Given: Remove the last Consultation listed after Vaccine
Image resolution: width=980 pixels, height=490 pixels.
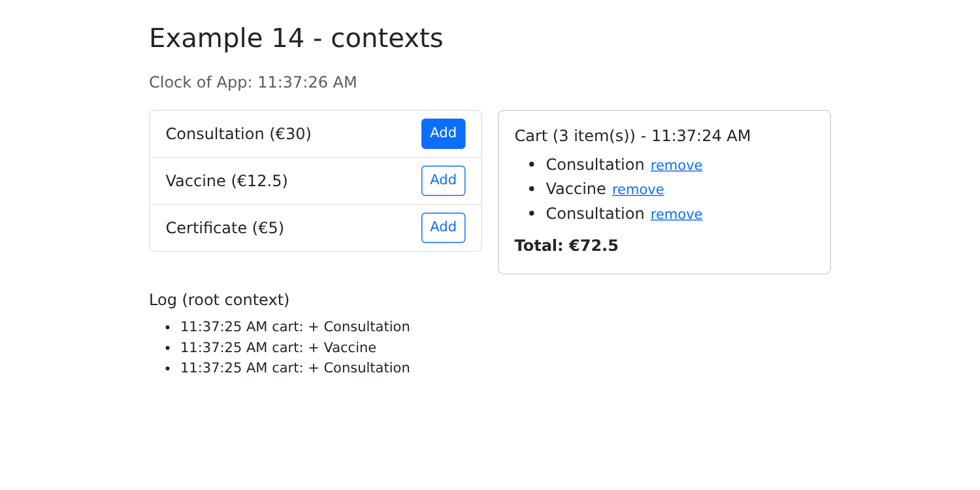Looking at the screenshot, I should (676, 214).
